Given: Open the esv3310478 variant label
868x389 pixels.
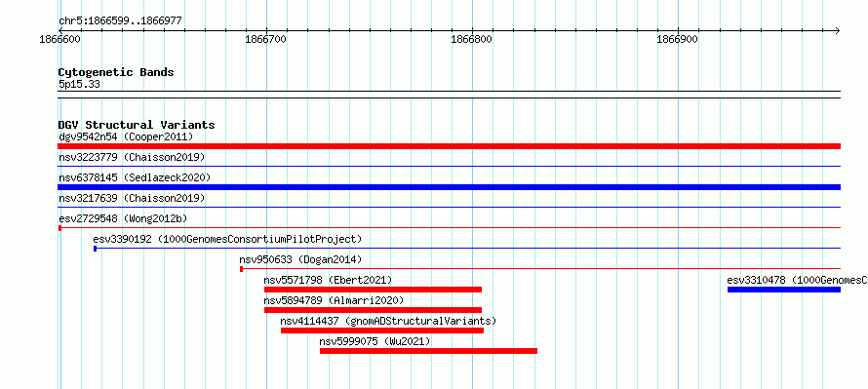Looking at the screenshot, I should click(797, 280).
